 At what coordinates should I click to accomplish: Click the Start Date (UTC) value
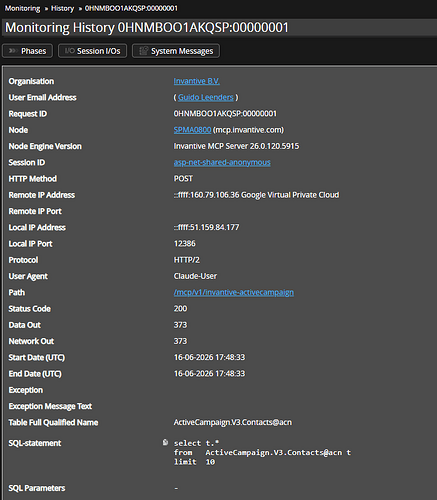[209, 357]
